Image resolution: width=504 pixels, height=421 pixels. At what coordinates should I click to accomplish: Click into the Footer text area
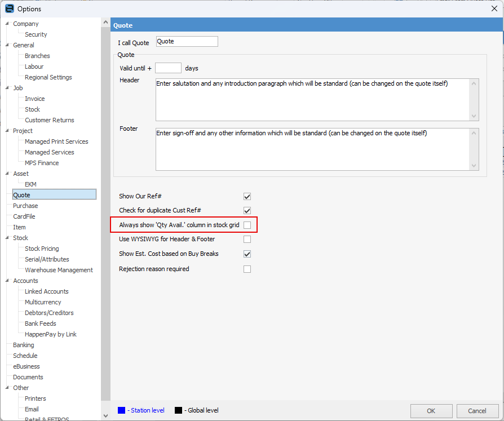coord(313,149)
